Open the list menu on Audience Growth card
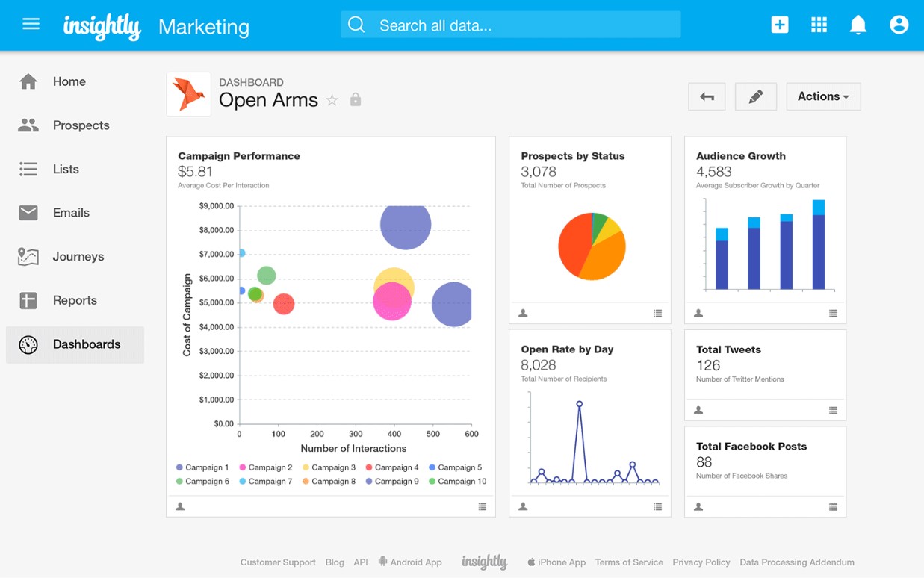 coord(834,314)
